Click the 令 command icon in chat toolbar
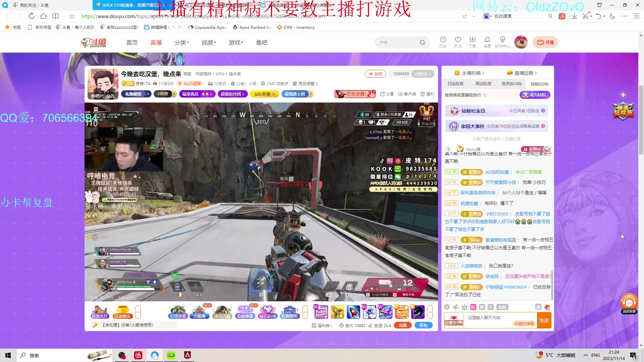This screenshot has height=362, width=644. 490,307
